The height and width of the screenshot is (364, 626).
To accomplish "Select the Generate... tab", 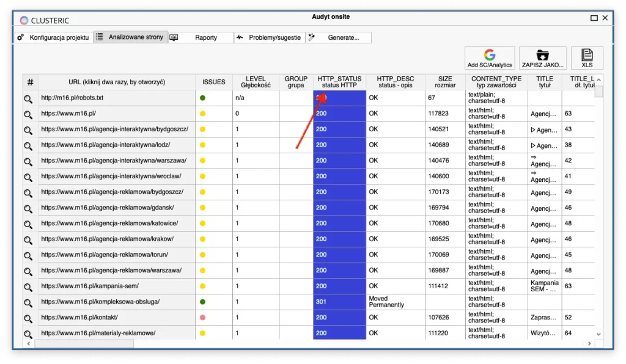I will point(338,37).
